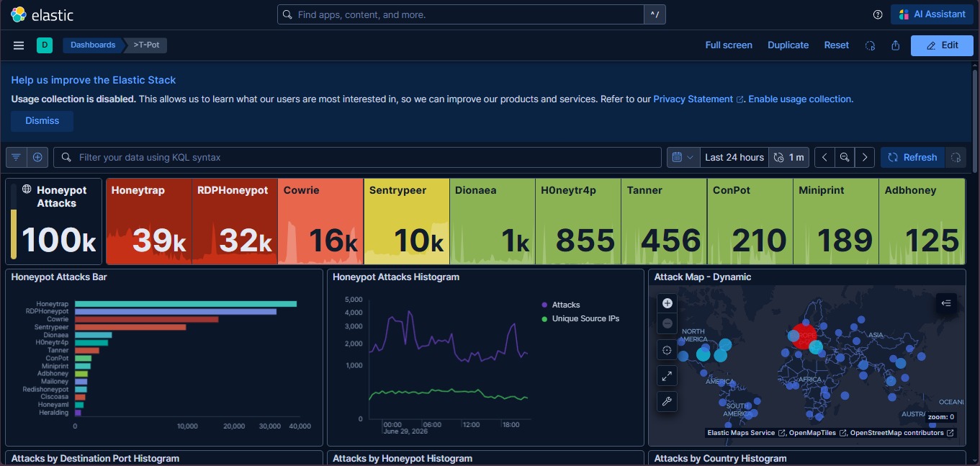
Task: Zoom out on the attack map
Action: 667,323
